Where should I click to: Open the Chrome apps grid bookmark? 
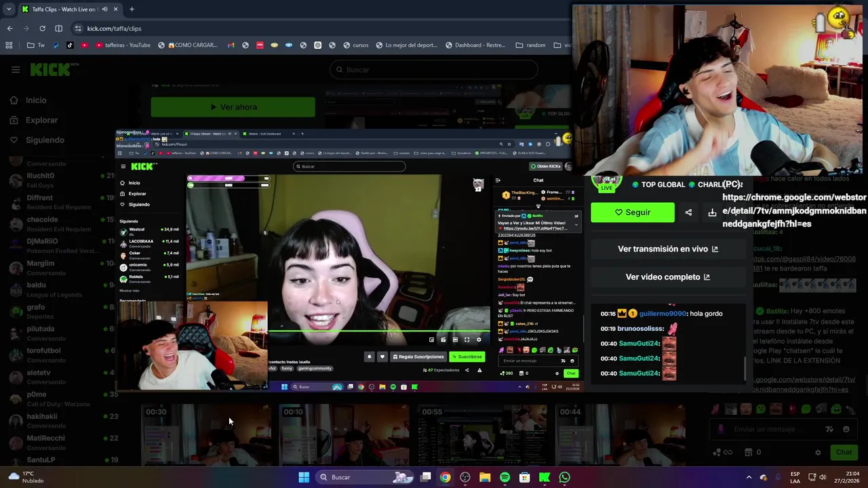point(9,45)
